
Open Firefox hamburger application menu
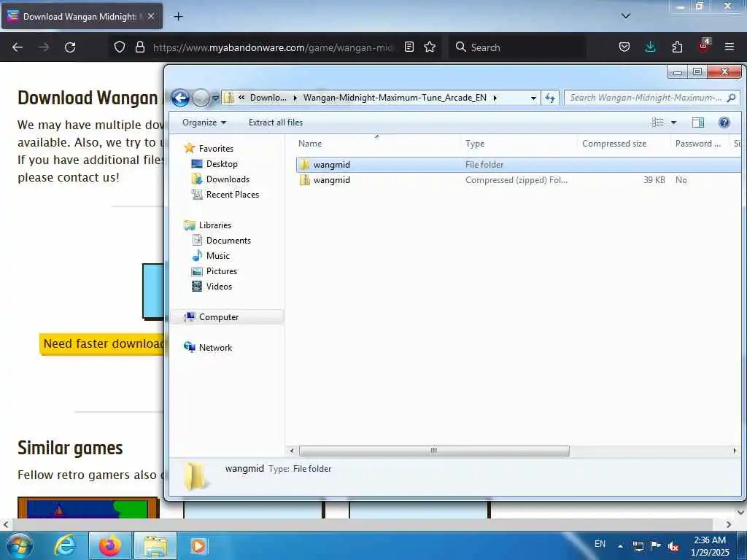click(729, 47)
